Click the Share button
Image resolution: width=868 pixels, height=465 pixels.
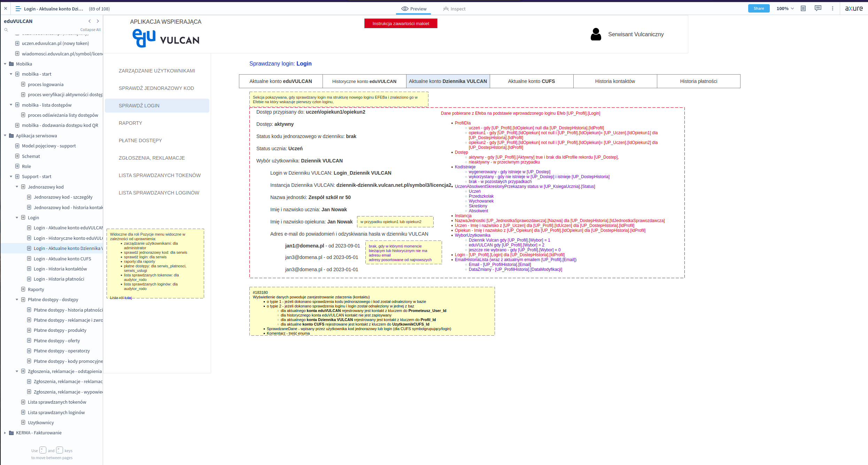759,9
